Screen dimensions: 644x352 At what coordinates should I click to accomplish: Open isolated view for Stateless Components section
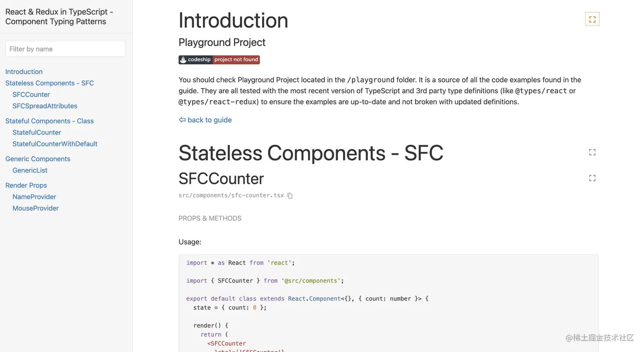pyautogui.click(x=592, y=152)
